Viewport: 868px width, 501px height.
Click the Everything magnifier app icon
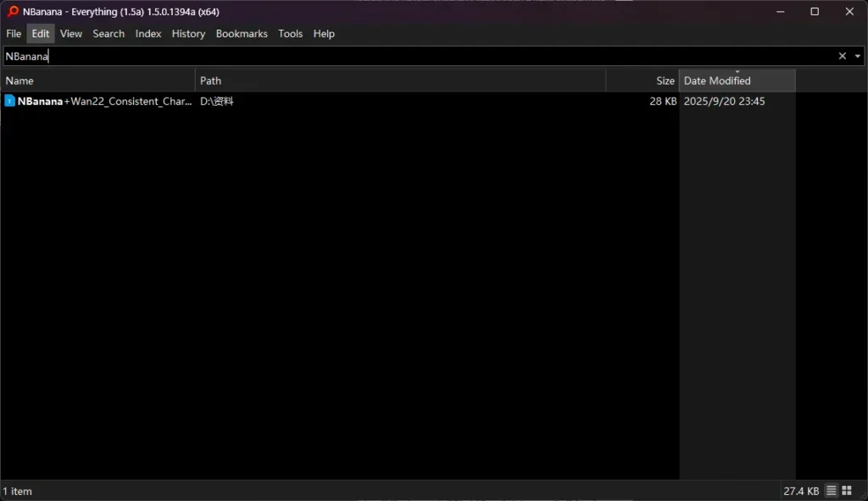pos(13,12)
